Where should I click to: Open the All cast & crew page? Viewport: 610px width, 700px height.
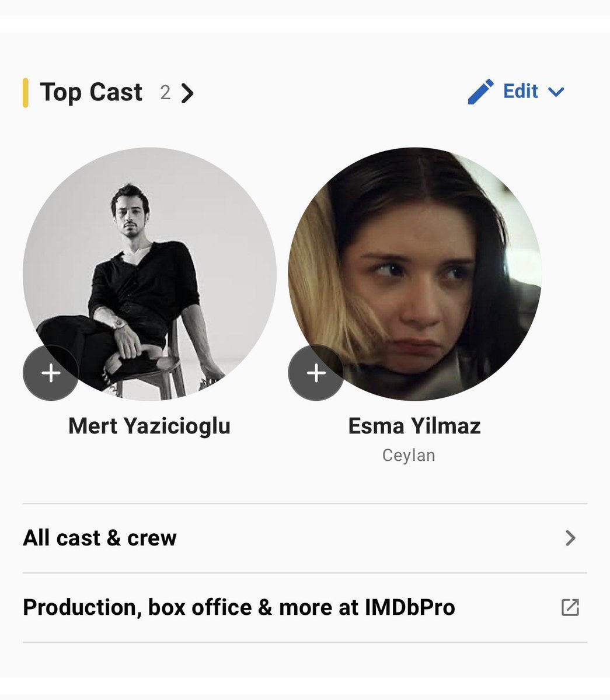point(305,538)
